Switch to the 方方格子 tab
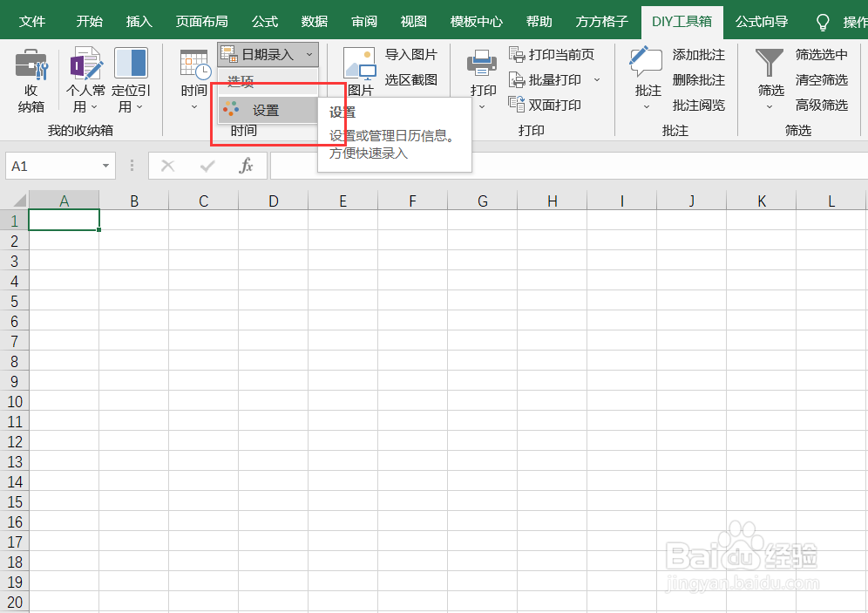 point(601,22)
